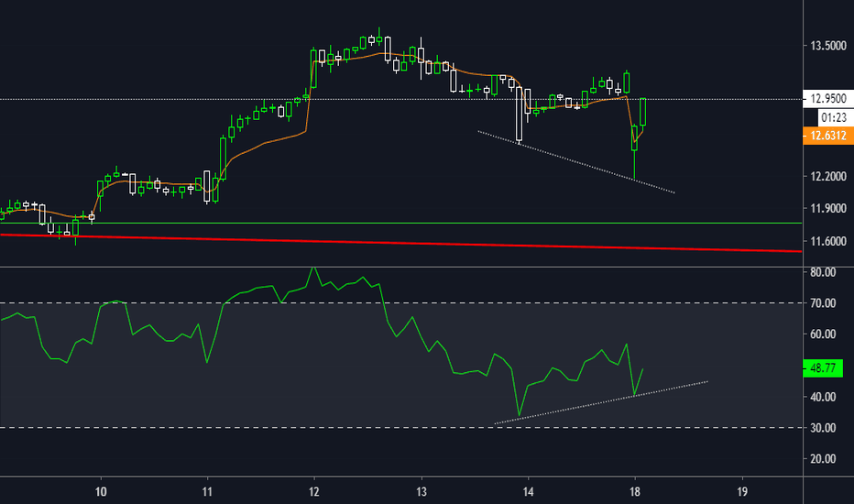Select the dotted trendline under price lows

pyautogui.click(x=576, y=162)
